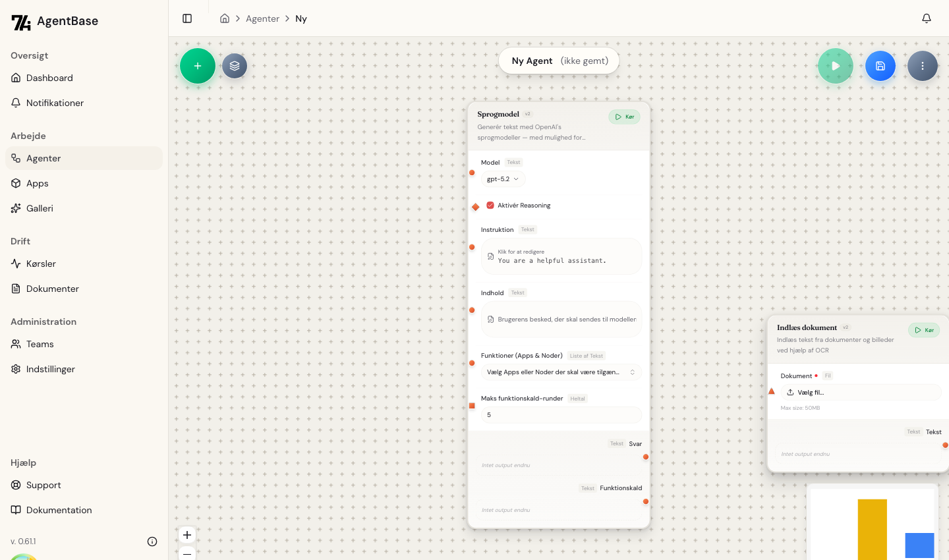Viewport: 949px width, 560px height.
Task: Open the more options icon top right
Action: 923,66
